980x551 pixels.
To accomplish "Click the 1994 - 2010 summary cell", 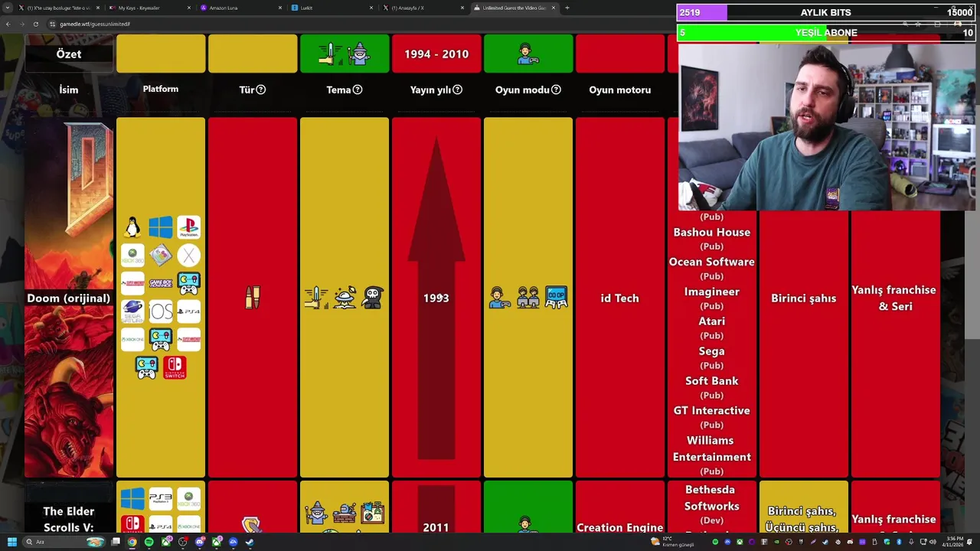I will pyautogui.click(x=436, y=54).
